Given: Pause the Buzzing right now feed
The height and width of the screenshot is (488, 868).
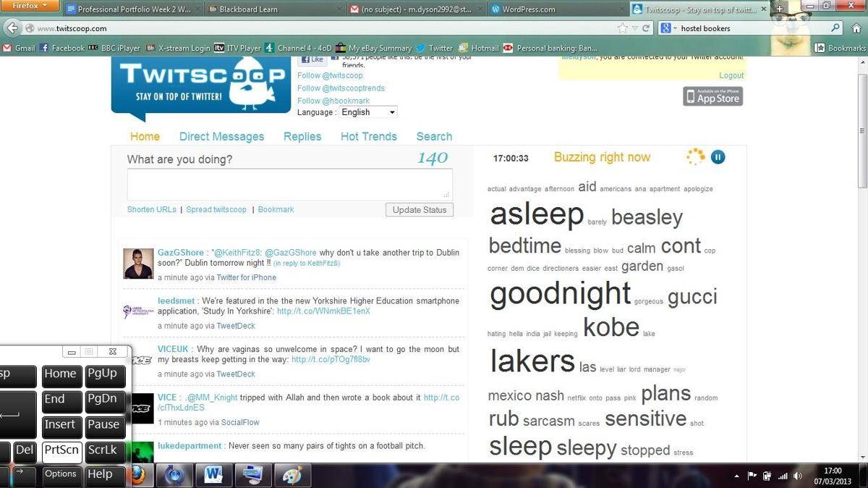Looking at the screenshot, I should pos(718,157).
